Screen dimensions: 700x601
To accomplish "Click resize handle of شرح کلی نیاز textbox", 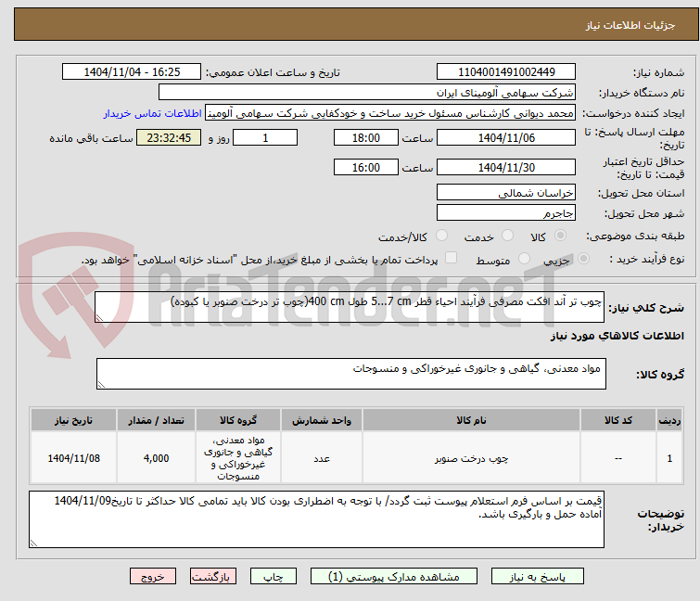I will pyautogui.click(x=99, y=318).
